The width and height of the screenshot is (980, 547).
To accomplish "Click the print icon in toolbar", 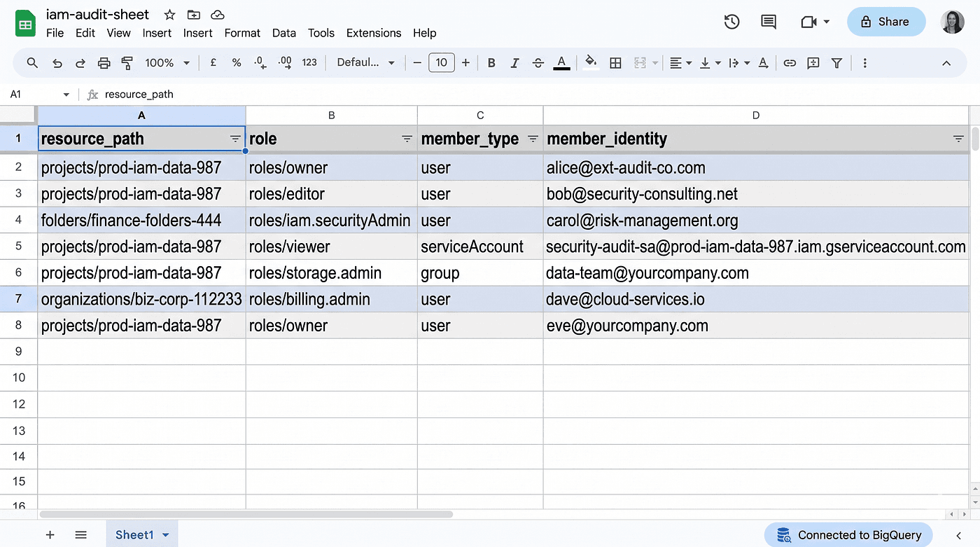I will pyautogui.click(x=104, y=63).
